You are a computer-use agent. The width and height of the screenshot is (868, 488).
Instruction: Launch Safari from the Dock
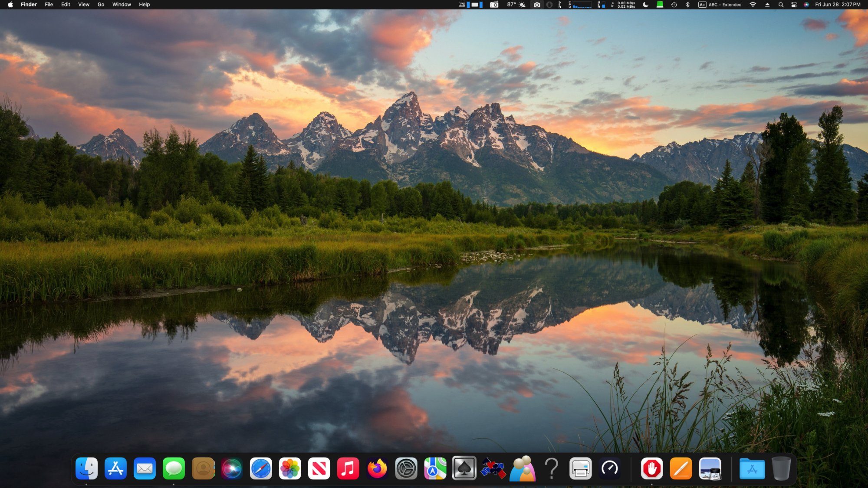point(261,468)
